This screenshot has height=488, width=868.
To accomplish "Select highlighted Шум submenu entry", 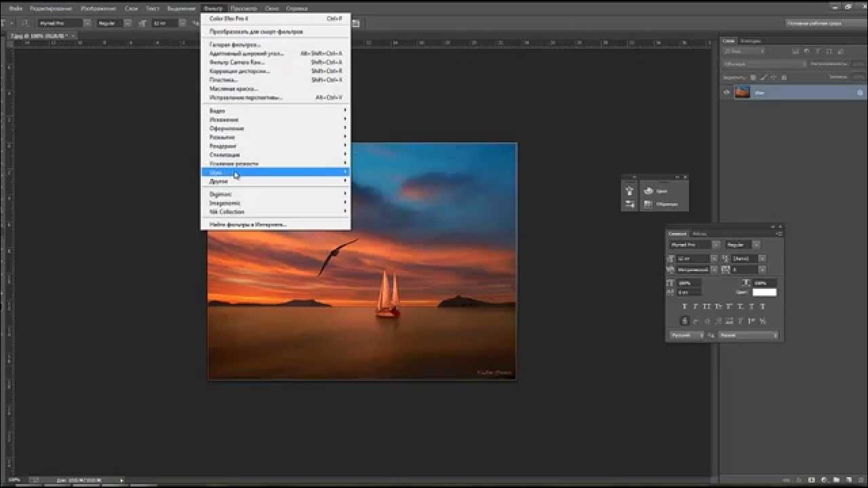I will (x=276, y=172).
